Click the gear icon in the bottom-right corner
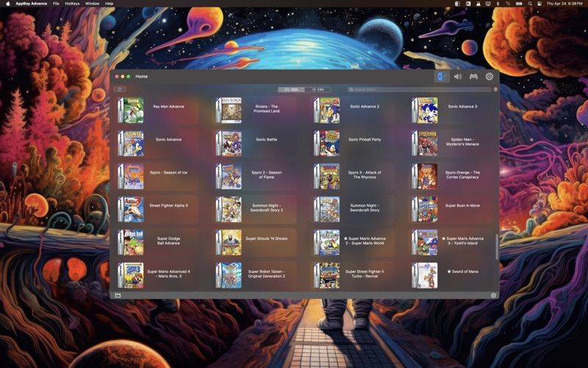This screenshot has height=368, width=588. [x=493, y=296]
